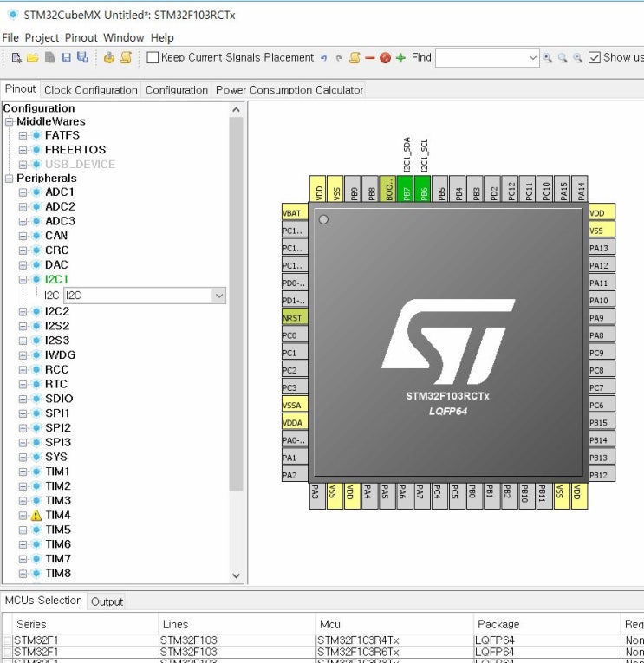The width and height of the screenshot is (644, 663).
Task: Click the green PB6 pin on chip
Action: pos(424,189)
